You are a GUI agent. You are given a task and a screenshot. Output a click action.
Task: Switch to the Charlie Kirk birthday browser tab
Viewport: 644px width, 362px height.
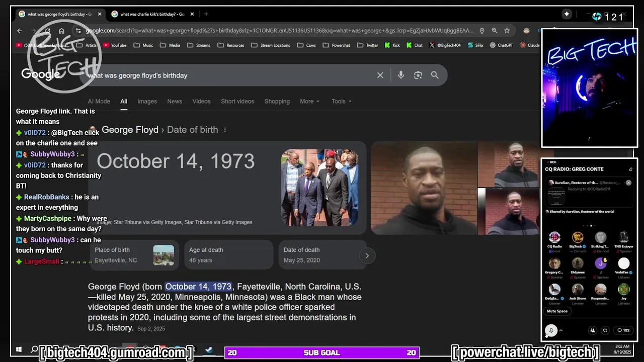[152, 14]
